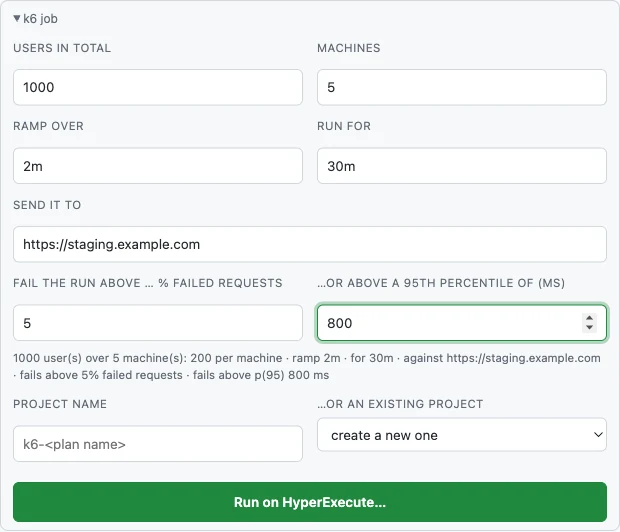Select '...or an existing project' label
Screen dimensions: 620x532
coord(400,404)
